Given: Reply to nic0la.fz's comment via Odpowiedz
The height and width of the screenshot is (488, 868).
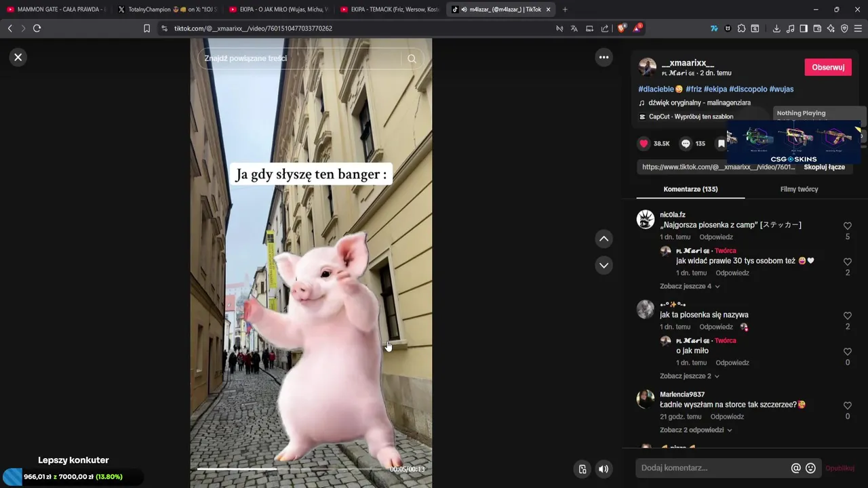Looking at the screenshot, I should coord(716,237).
